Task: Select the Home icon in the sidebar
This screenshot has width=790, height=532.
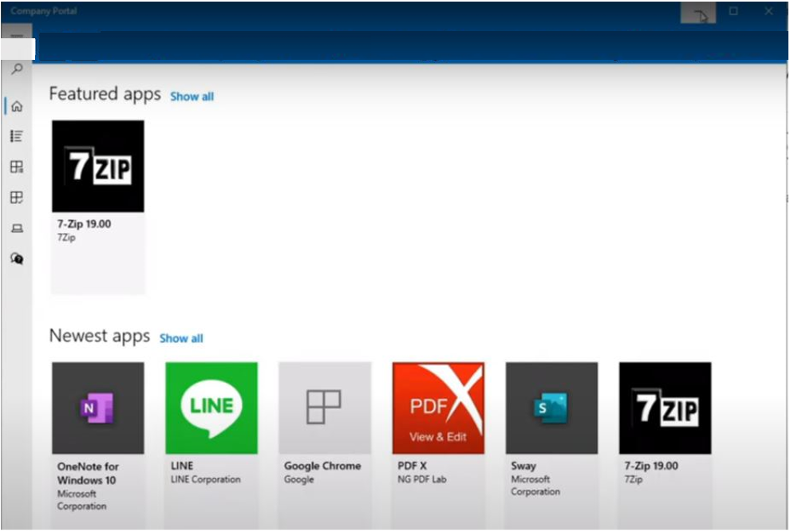Action: (16, 104)
